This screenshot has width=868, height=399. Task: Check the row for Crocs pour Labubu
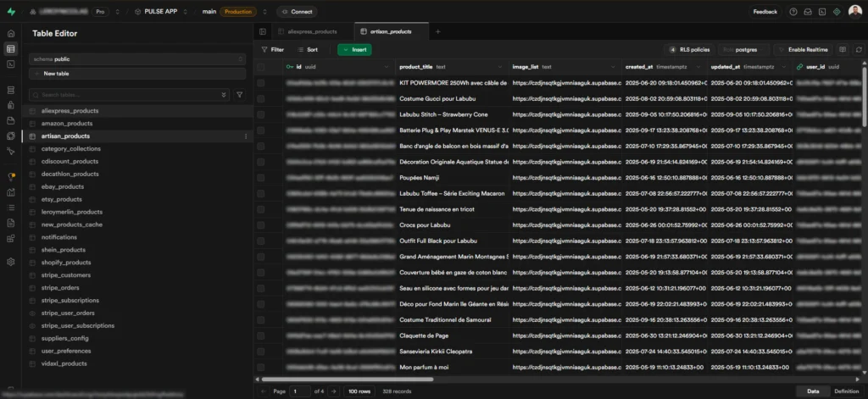coord(261,225)
